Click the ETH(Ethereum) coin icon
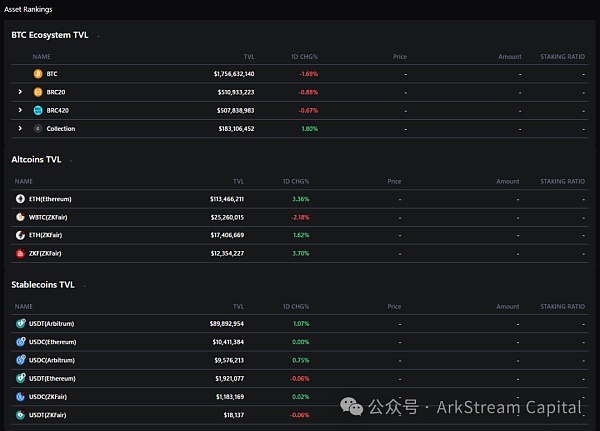The height and width of the screenshot is (431, 600). pyautogui.click(x=20, y=199)
